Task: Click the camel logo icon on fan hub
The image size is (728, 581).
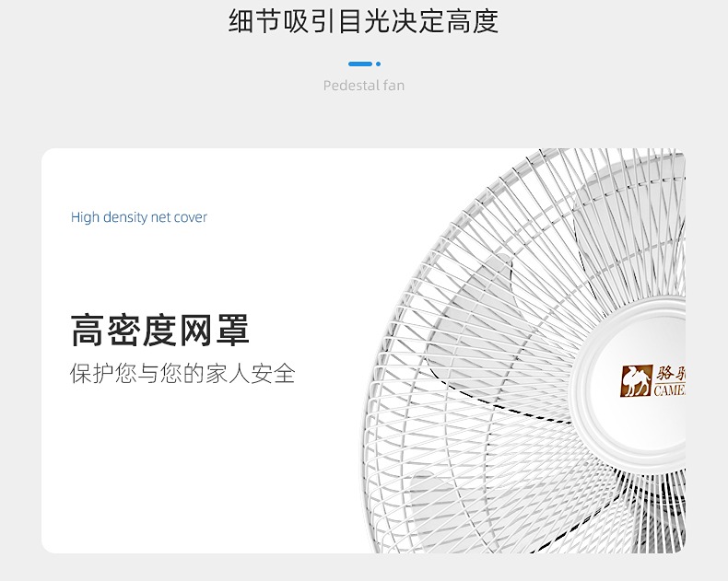Action: pos(636,380)
